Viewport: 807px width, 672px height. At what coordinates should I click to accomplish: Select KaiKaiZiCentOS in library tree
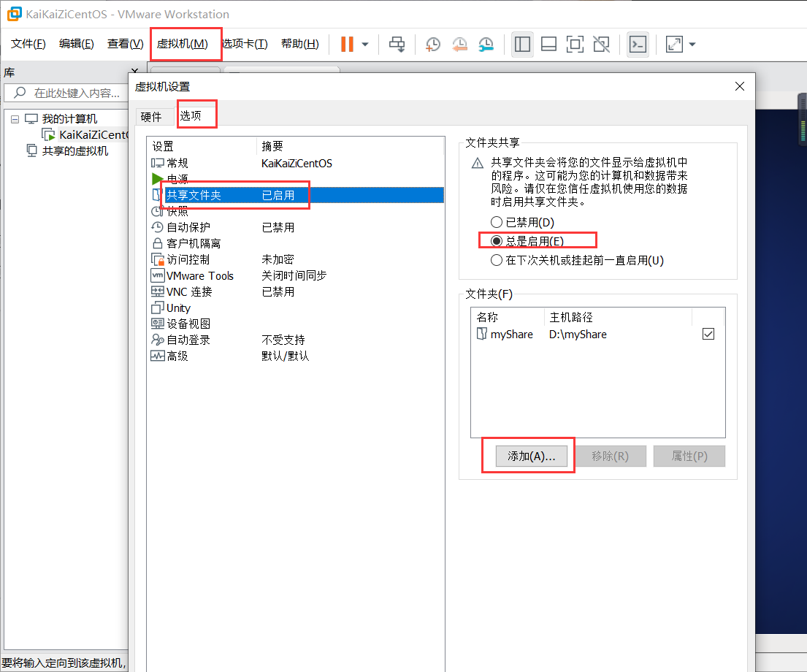[93, 135]
